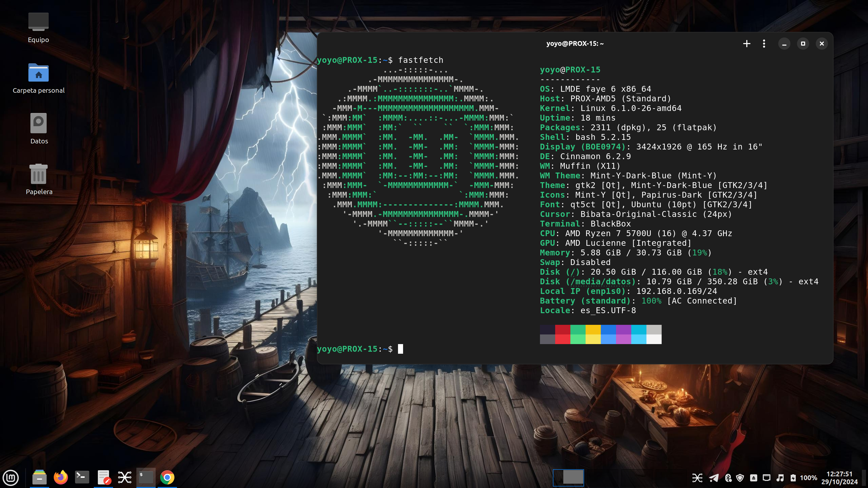Click the Google Chrome taskbar icon

167,477
